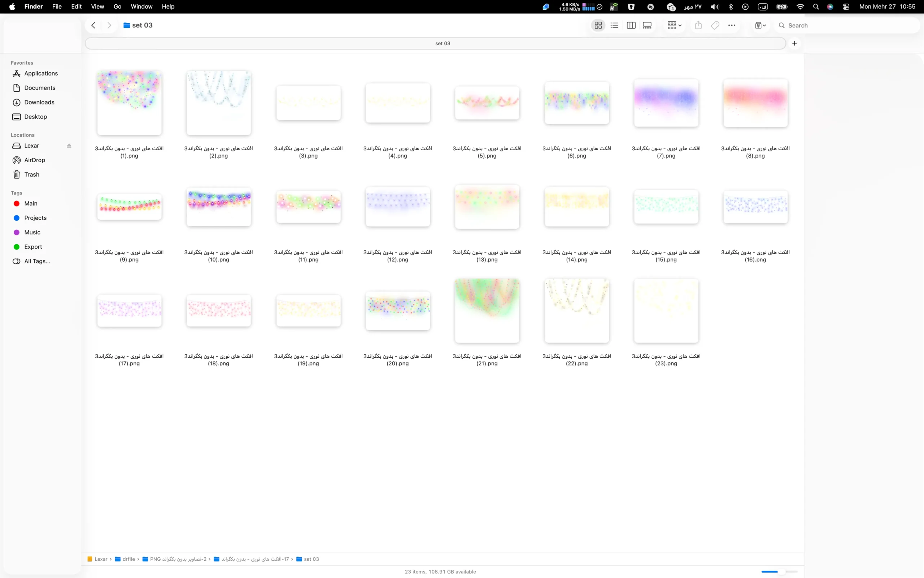The width and height of the screenshot is (924, 578).
Task: Filter by the blue Projects tag
Action: click(x=35, y=218)
